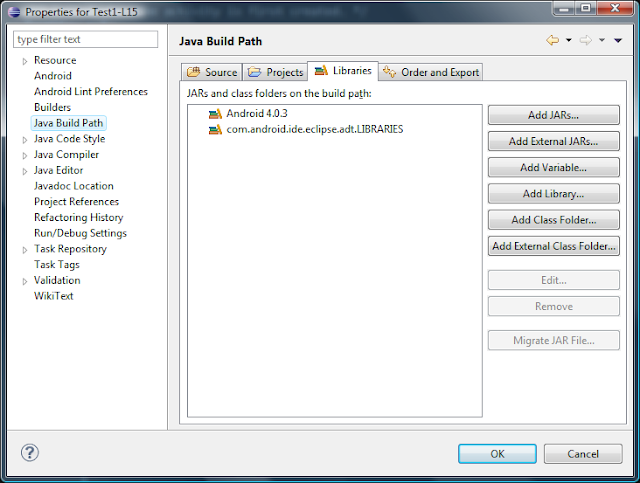Screen dimensions: 640x483
Task: Click the Add External JARs... button
Action: [553, 141]
